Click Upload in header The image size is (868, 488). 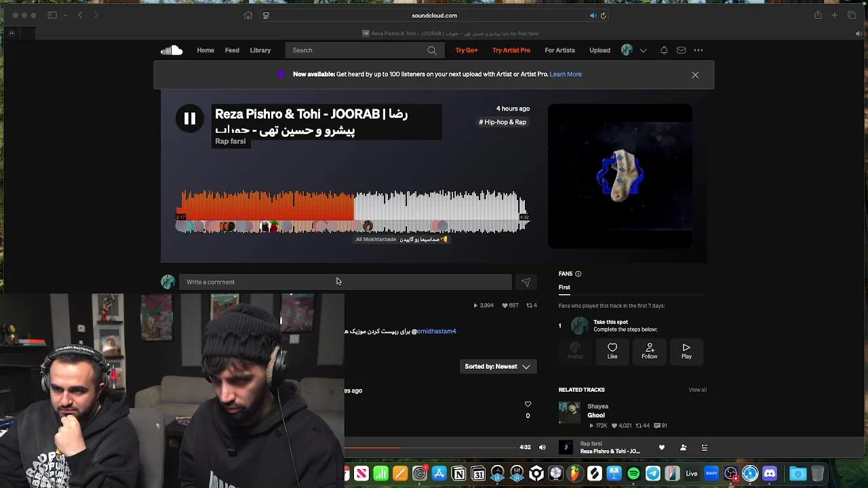(599, 50)
